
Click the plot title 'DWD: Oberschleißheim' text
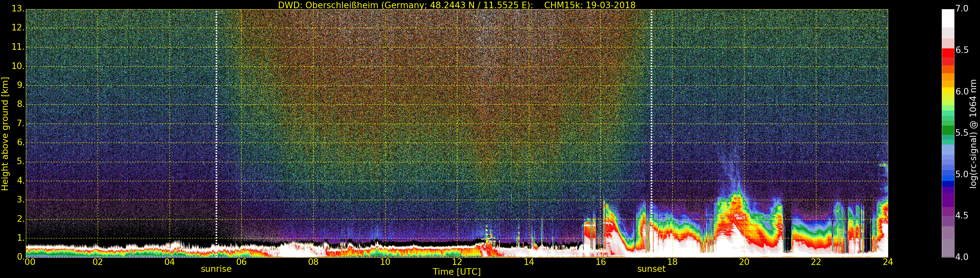pos(328,5)
